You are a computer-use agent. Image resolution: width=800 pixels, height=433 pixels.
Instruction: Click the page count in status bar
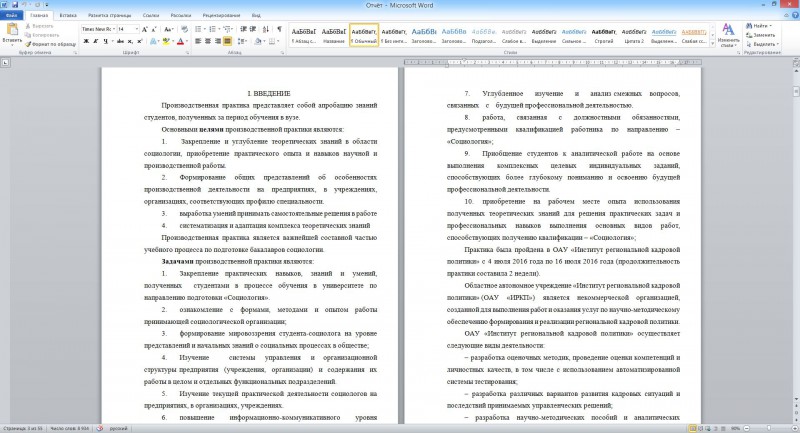click(23, 428)
